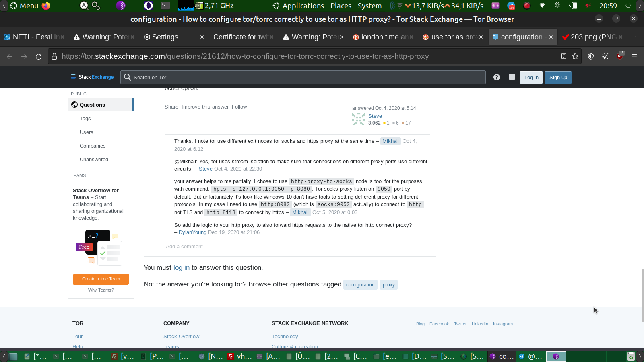Open Tags in the left sidebar
Screen dimensions: 644x362
tap(85, 119)
